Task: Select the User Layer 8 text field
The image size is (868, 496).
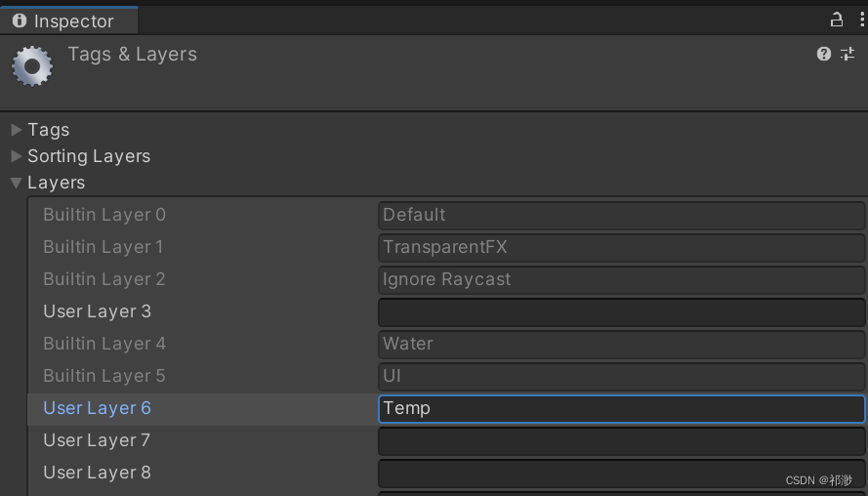Action: [621, 474]
